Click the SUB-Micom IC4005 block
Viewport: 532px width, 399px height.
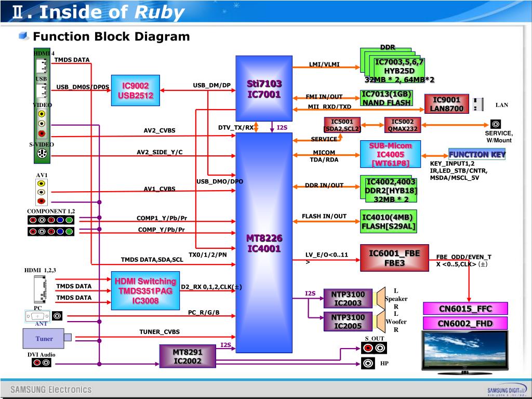click(x=390, y=154)
